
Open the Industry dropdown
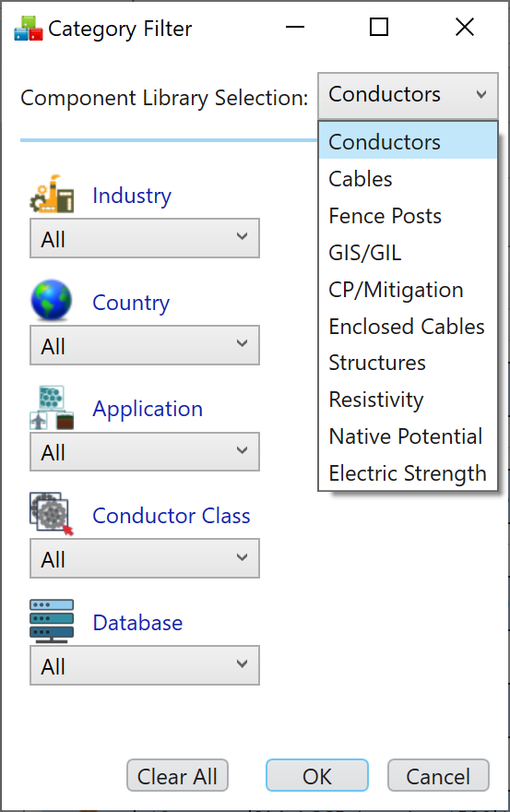click(145, 238)
